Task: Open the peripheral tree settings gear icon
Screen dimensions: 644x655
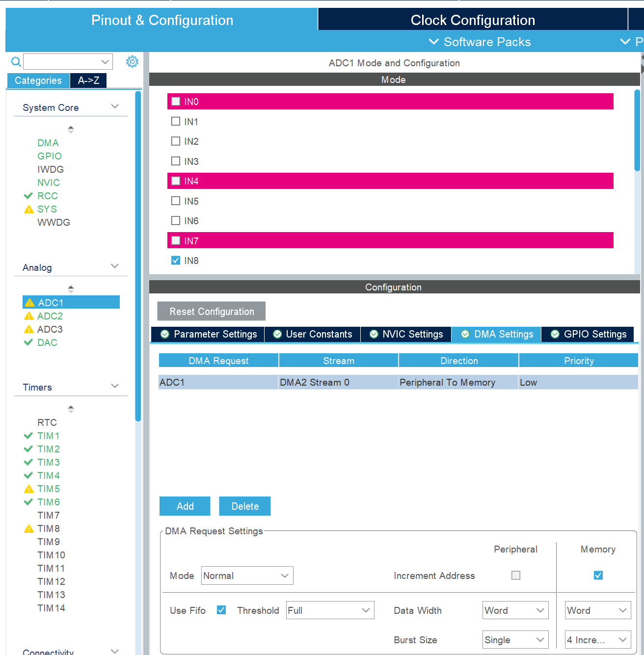Action: pos(132,61)
